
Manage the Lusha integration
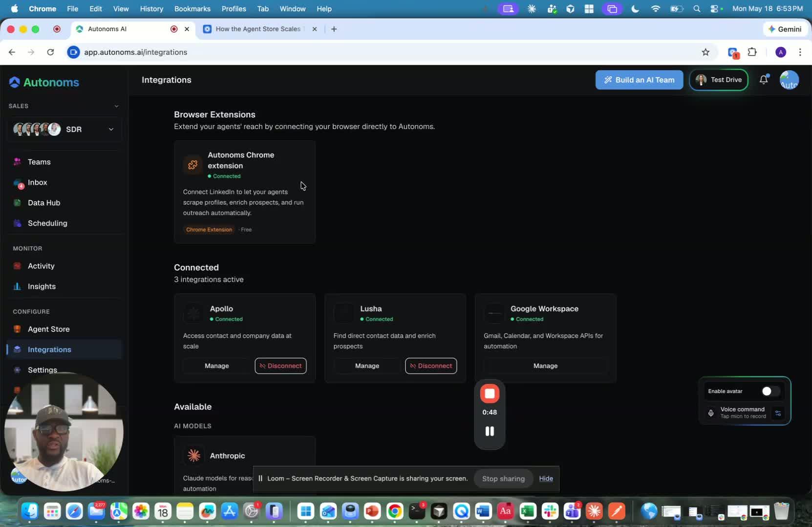pyautogui.click(x=367, y=366)
